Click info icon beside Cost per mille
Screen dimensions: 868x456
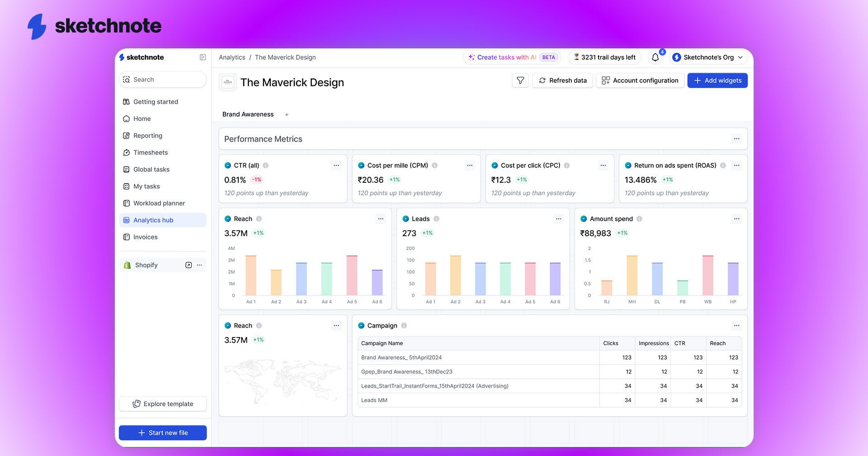[x=434, y=166]
